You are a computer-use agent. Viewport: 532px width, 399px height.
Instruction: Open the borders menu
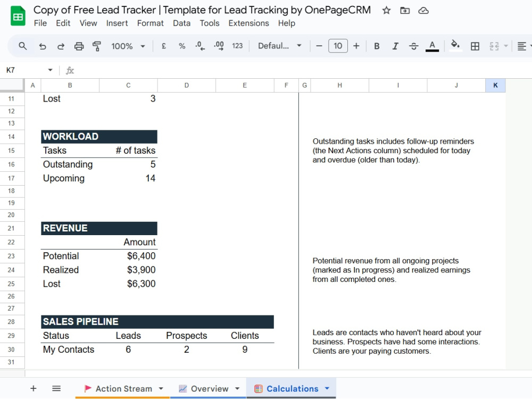point(475,46)
